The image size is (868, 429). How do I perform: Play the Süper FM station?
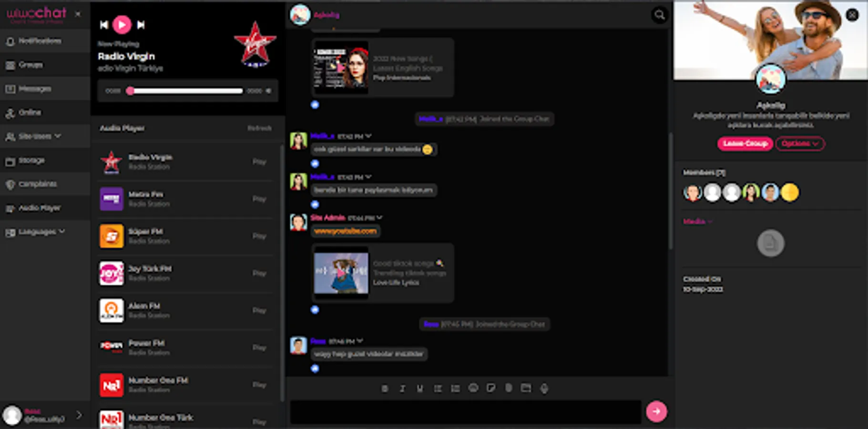point(259,236)
